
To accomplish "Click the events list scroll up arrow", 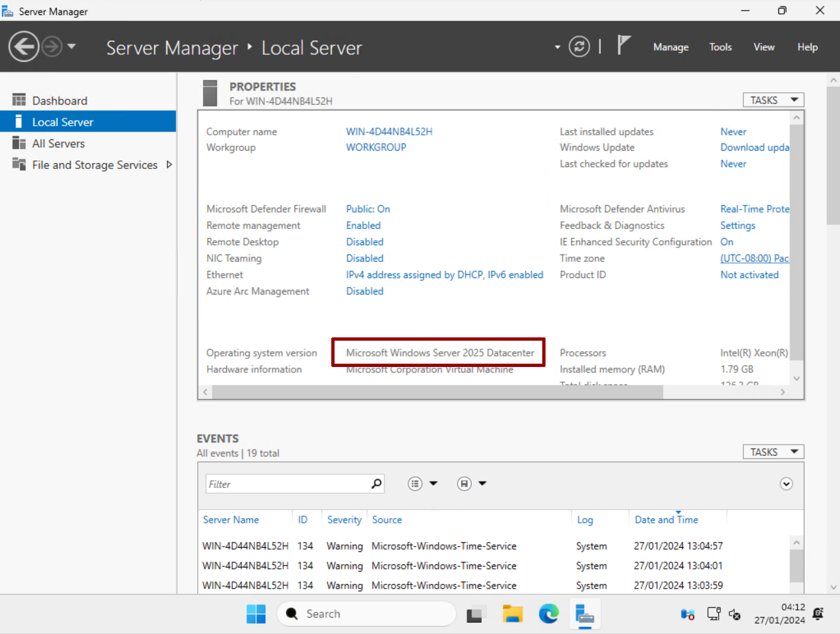I will click(797, 543).
